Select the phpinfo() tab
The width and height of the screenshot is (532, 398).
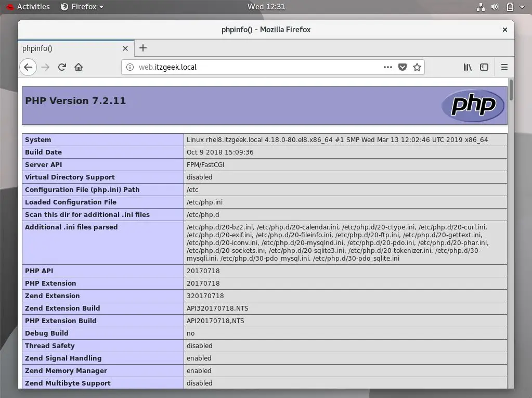tap(75, 48)
